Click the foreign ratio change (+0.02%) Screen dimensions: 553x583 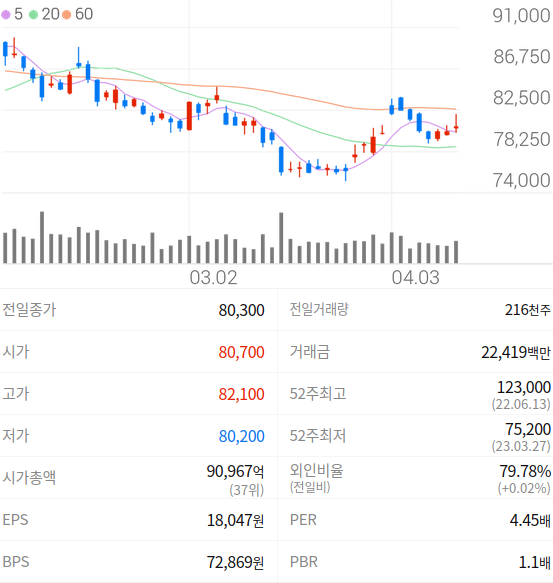pyautogui.click(x=524, y=488)
